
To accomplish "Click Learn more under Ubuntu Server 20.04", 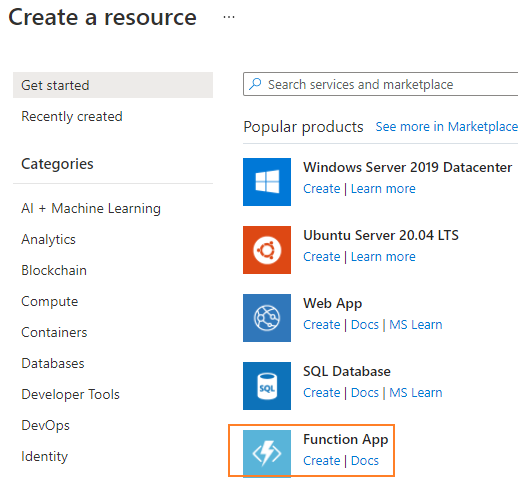I will click(383, 257).
